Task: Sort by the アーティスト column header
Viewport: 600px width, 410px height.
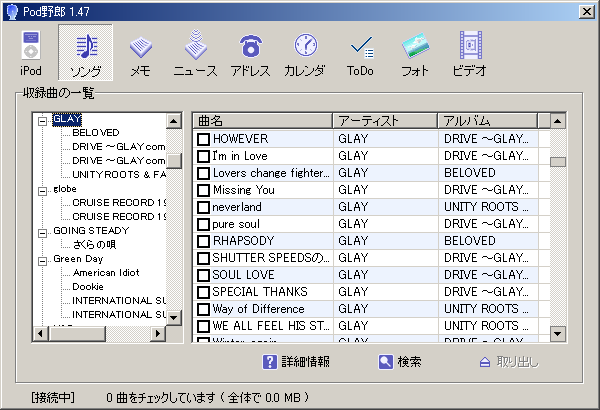Action: tap(385, 121)
